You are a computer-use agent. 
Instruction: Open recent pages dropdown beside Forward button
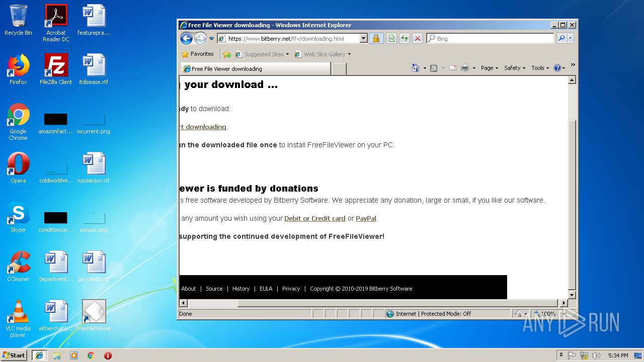coord(212,39)
